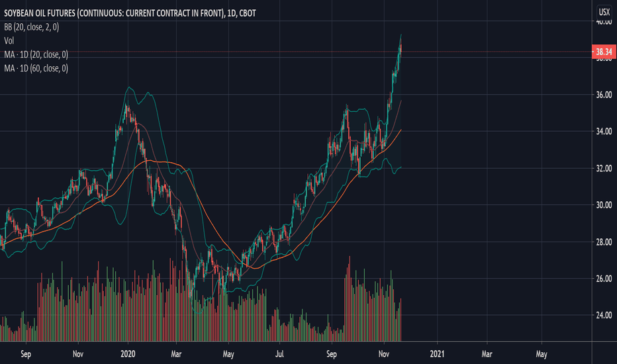This screenshot has height=364, width=617.
Task: Click the 32.00 price axis label
Action: [x=604, y=168]
